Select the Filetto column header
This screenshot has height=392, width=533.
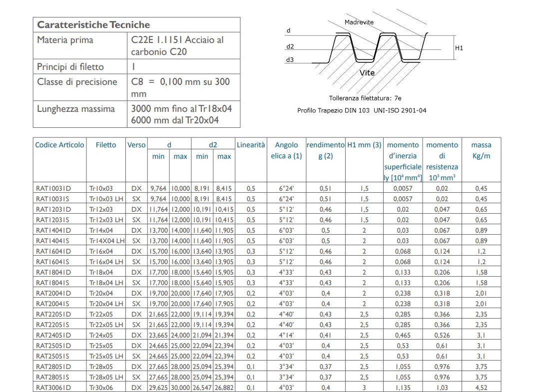coord(105,145)
